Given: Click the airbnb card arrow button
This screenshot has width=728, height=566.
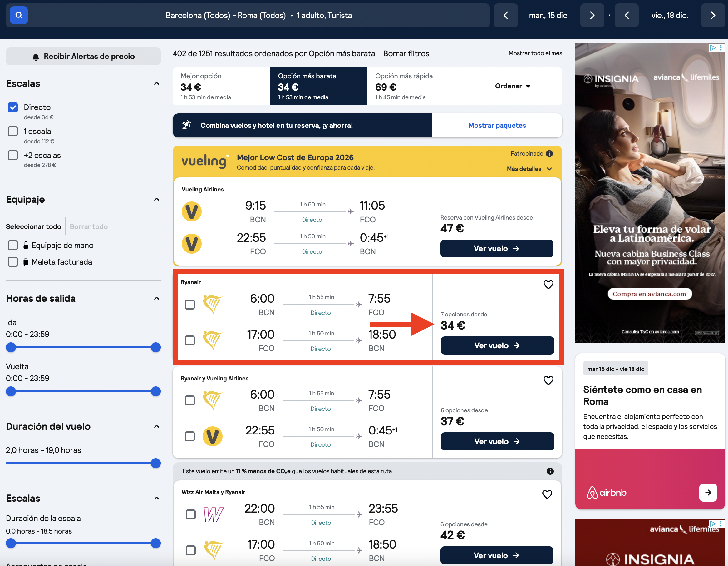Looking at the screenshot, I should point(708,492).
